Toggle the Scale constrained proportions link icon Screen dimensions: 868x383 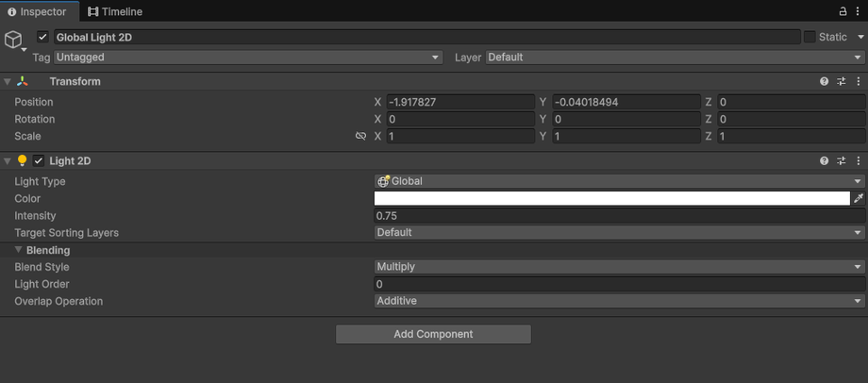(360, 136)
